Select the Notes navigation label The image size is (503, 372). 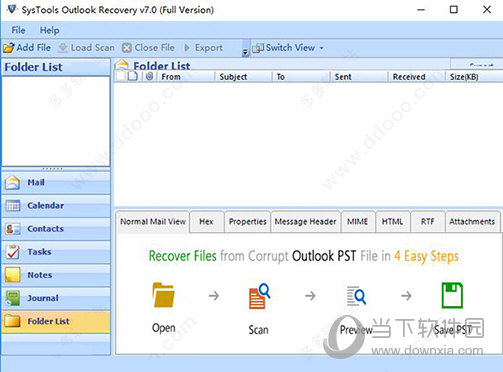(40, 275)
